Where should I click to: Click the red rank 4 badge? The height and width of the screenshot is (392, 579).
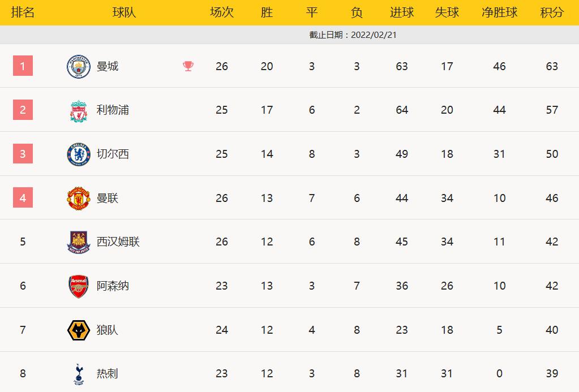[x=23, y=198]
